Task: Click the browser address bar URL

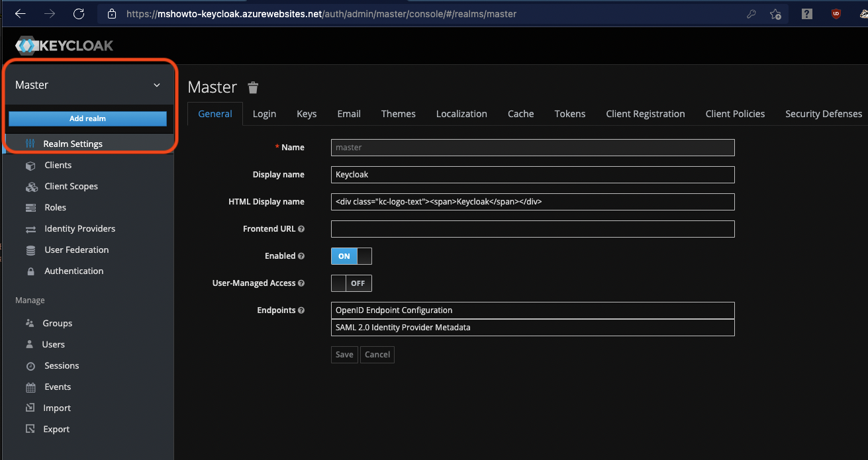Action: pos(321,13)
